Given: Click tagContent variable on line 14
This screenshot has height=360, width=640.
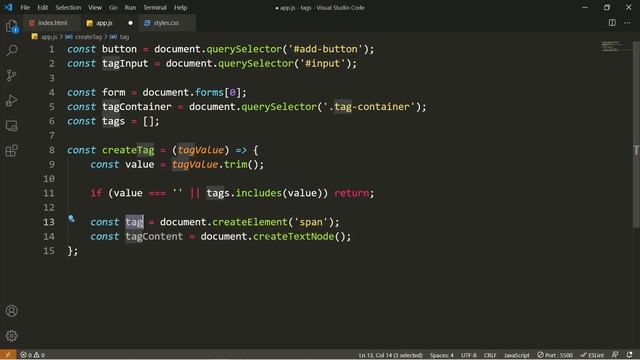Looking at the screenshot, I should 154,236.
